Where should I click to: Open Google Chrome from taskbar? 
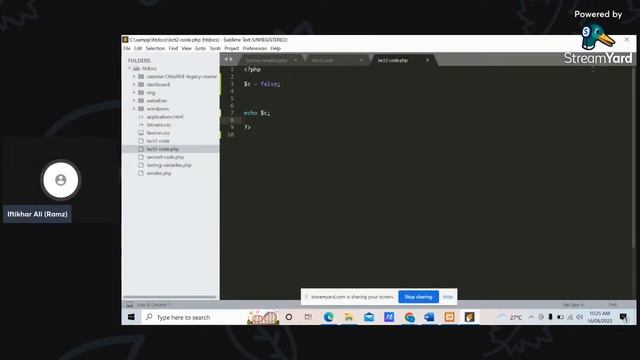click(409, 317)
